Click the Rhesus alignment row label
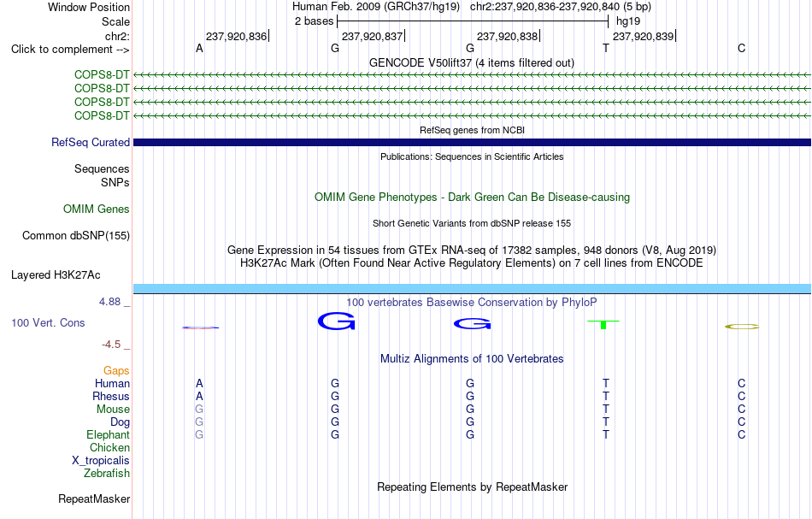The width and height of the screenshot is (812, 519). click(111, 396)
